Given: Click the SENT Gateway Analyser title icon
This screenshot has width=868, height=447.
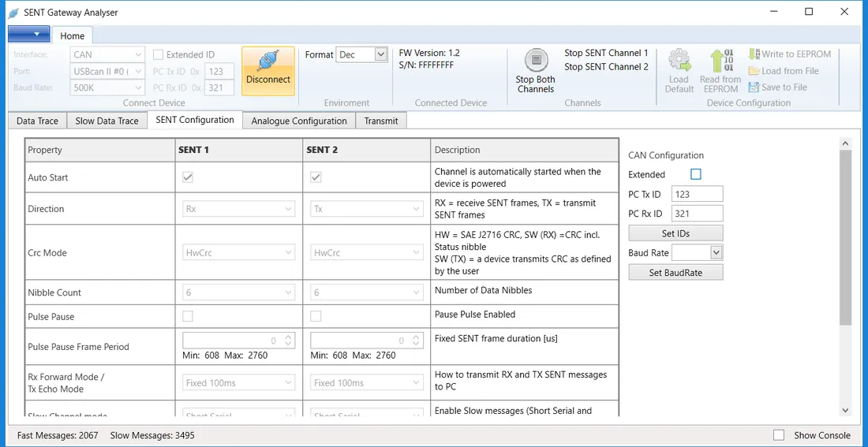Looking at the screenshot, I should [x=13, y=13].
